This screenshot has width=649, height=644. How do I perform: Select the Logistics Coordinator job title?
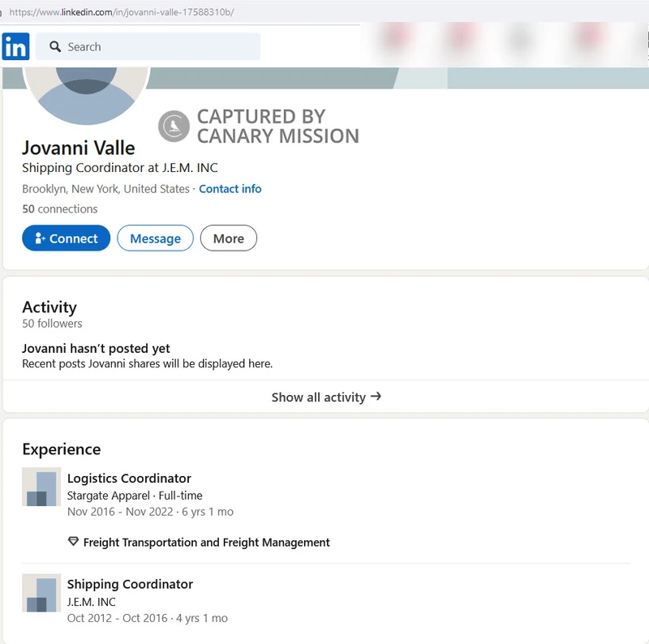129,478
